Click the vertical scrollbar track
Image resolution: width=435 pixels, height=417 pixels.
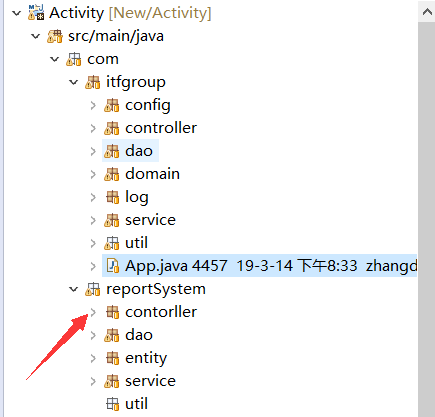tap(427, 219)
